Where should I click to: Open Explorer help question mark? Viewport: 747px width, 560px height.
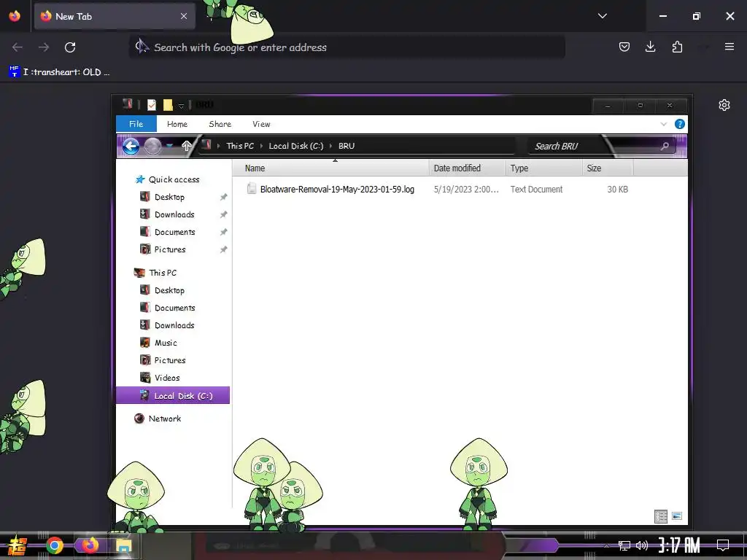tap(679, 124)
